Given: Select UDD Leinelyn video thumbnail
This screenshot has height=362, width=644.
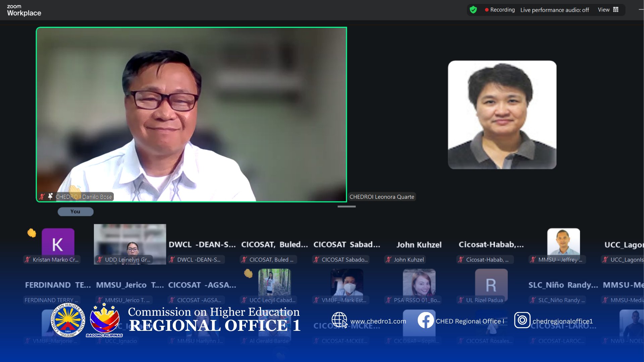Looking at the screenshot, I should click(x=130, y=243).
